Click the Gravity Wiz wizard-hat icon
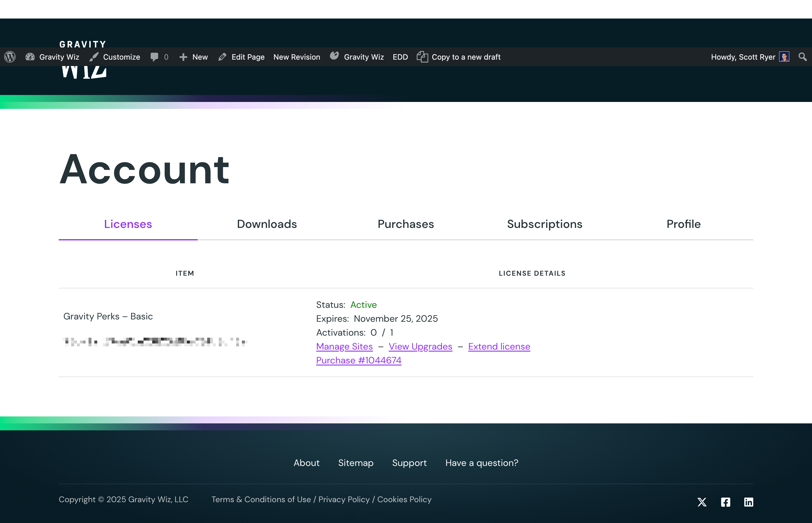812x523 pixels. click(x=334, y=56)
